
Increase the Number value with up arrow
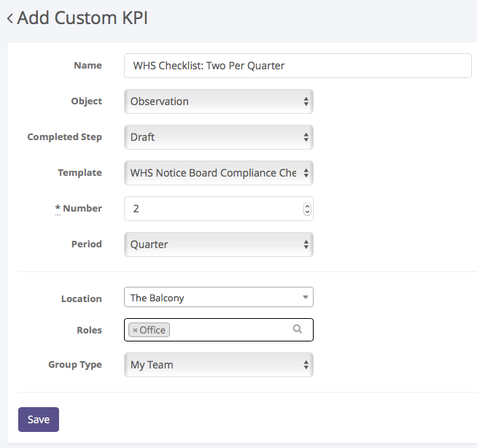point(307,206)
